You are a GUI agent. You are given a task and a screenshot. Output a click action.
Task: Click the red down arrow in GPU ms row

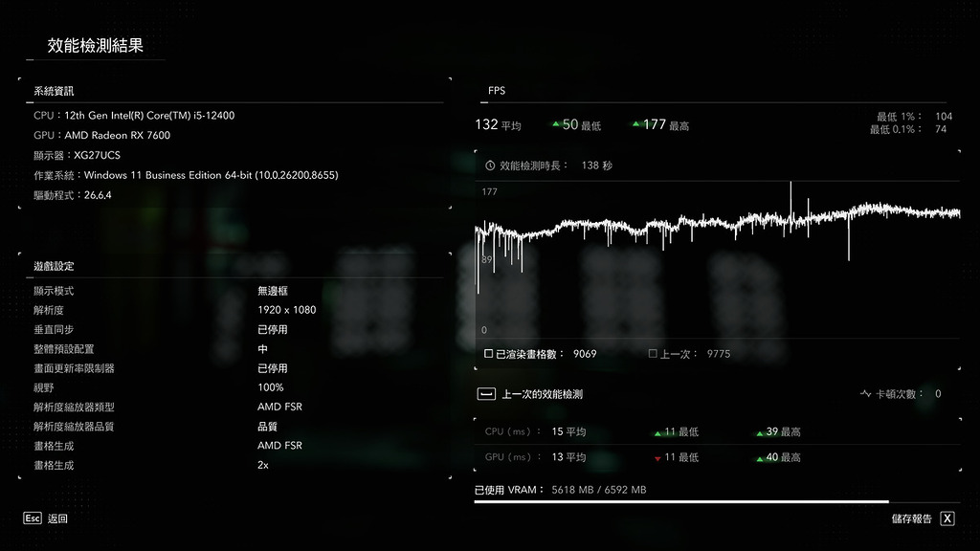[657, 458]
